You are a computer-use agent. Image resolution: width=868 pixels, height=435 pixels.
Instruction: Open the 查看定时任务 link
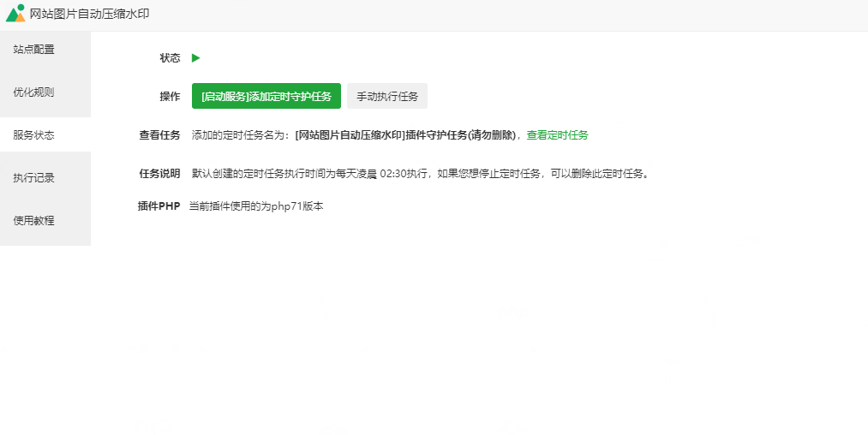coord(557,135)
